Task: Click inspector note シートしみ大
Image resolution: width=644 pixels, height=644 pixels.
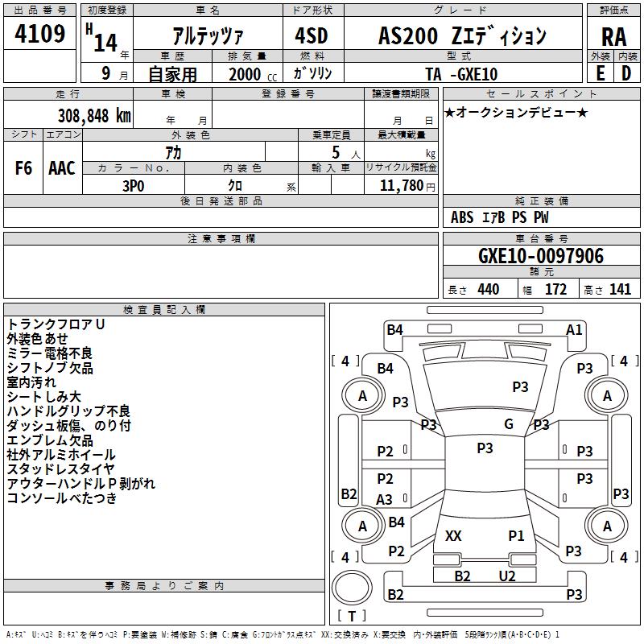Action: click(43, 396)
